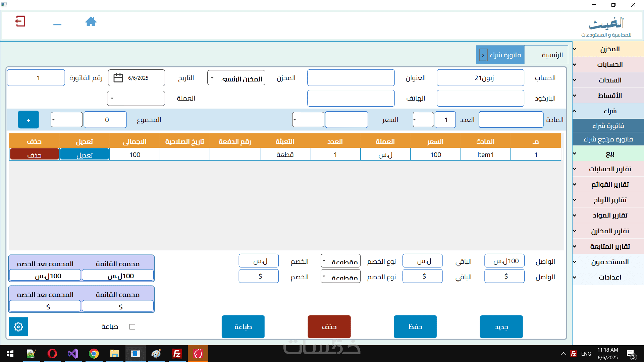Select فاتورة مرتجع شراء in the sidebar
Image resolution: width=644 pixels, height=362 pixels.
pyautogui.click(x=608, y=139)
